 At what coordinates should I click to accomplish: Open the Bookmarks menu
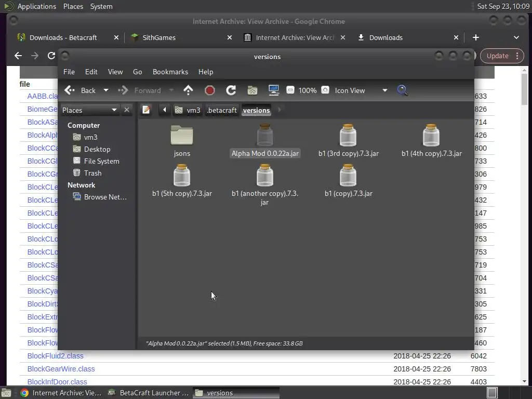pos(170,72)
